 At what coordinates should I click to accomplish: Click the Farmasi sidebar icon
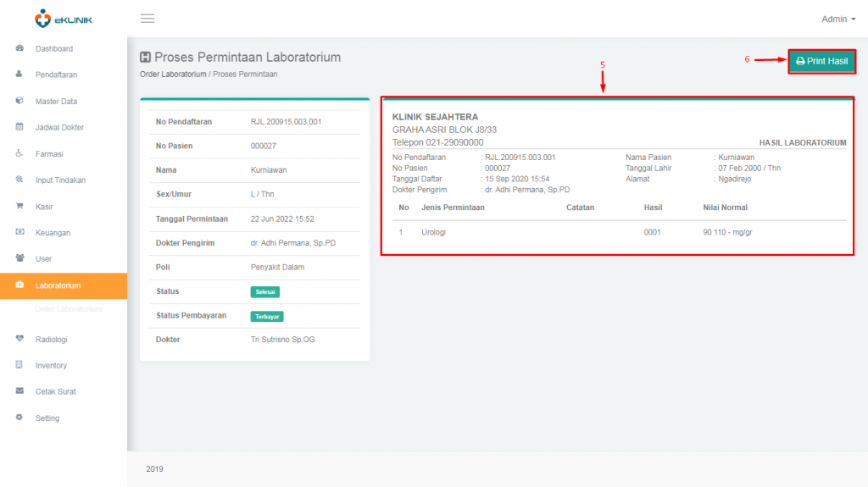click(x=19, y=153)
